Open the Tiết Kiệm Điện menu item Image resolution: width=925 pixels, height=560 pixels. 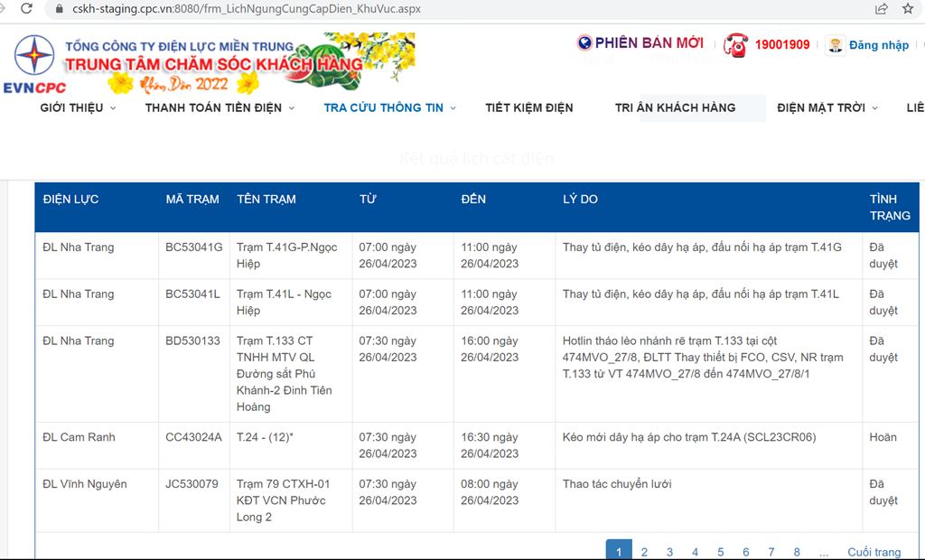(x=528, y=107)
